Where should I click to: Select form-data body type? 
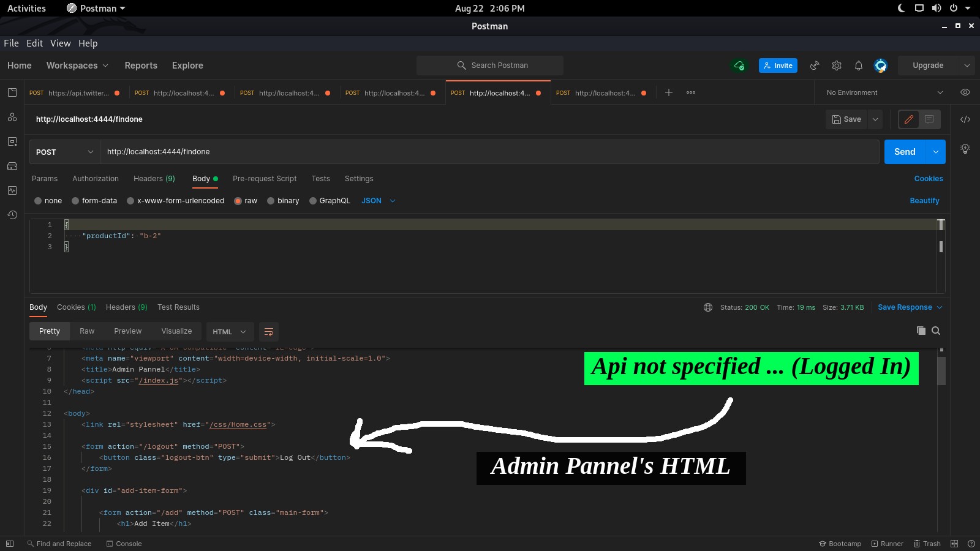click(94, 200)
